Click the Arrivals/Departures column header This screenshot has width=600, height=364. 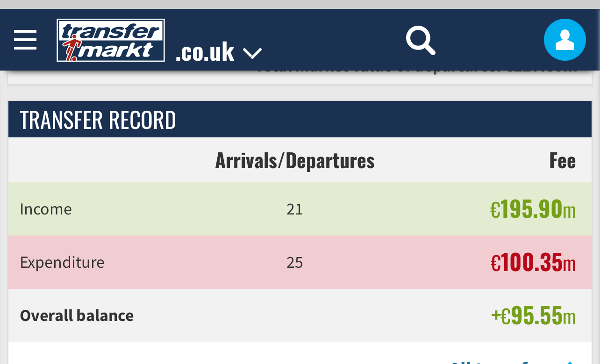(295, 160)
